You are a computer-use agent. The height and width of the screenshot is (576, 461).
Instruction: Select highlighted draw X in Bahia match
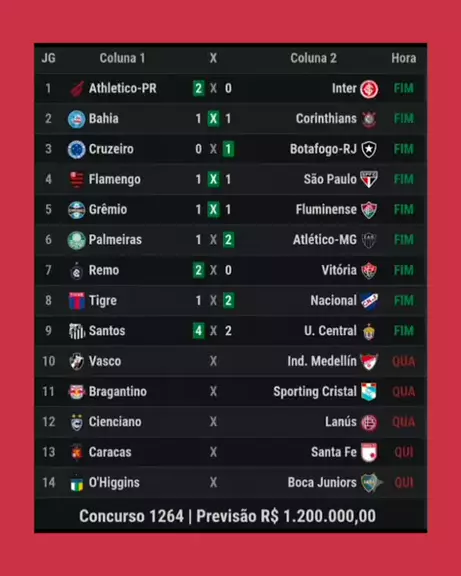[x=213, y=119]
